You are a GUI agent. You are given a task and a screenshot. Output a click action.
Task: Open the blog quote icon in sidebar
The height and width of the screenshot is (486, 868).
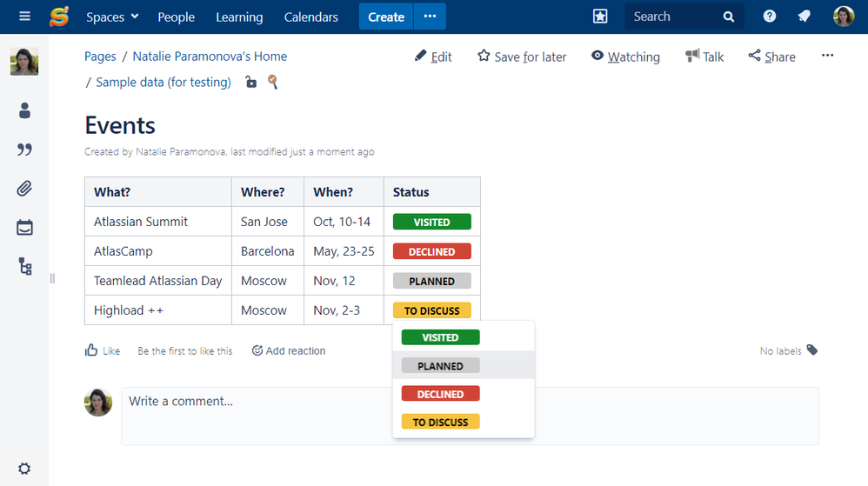pos(24,150)
